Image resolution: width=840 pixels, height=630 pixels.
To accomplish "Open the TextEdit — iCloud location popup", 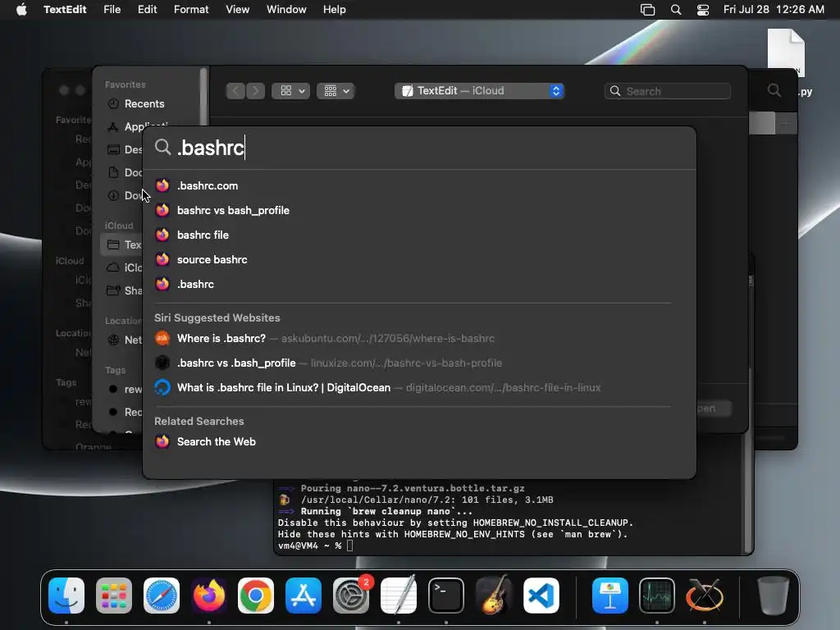I will [x=479, y=91].
